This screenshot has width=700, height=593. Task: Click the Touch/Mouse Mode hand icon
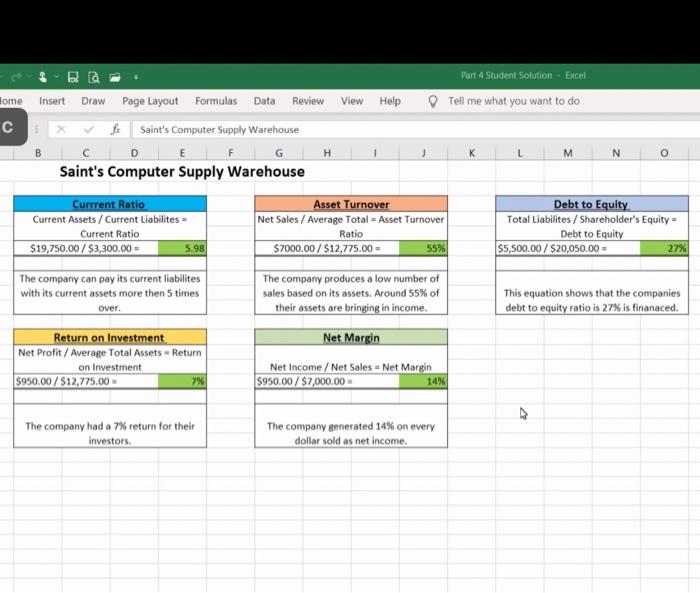pyautogui.click(x=42, y=77)
